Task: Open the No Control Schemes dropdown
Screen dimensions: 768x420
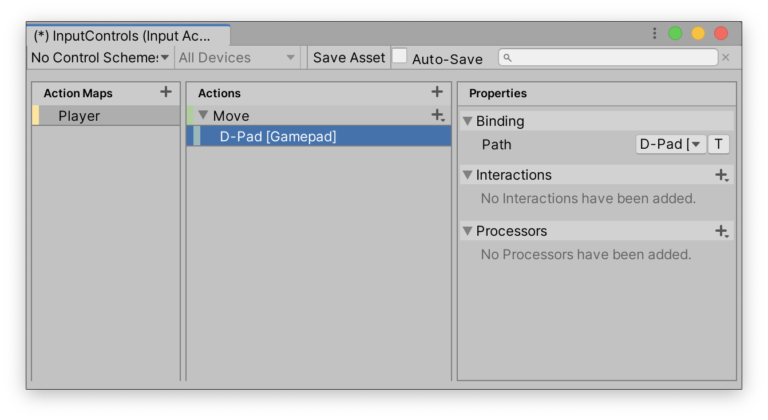Action: click(x=100, y=58)
